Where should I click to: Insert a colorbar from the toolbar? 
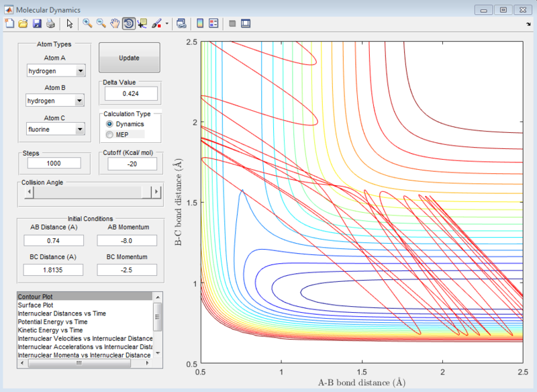pos(199,23)
